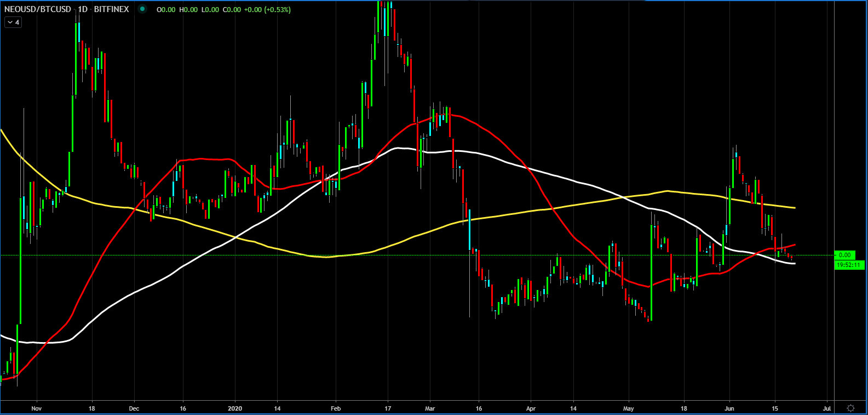
Task: Expand the collapsed indicators legend showing 4
Action: click(13, 22)
